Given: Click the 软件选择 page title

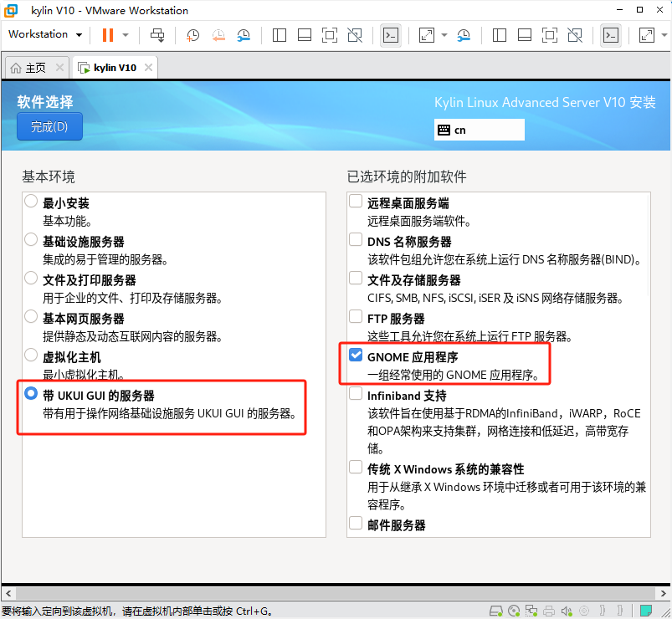Looking at the screenshot, I should [x=45, y=102].
